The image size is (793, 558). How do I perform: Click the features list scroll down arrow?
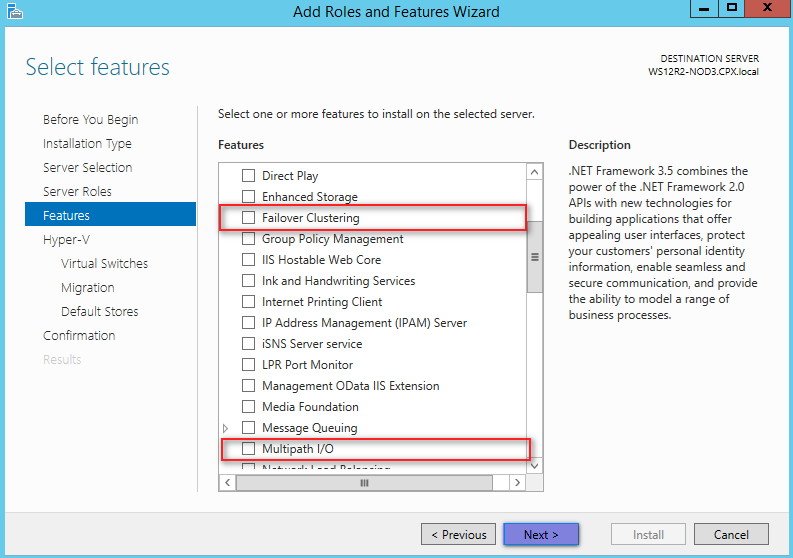point(535,466)
